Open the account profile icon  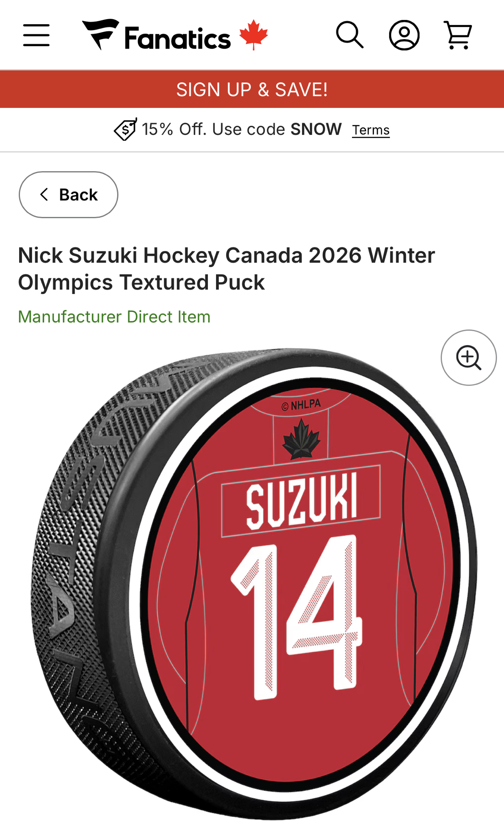click(x=404, y=35)
